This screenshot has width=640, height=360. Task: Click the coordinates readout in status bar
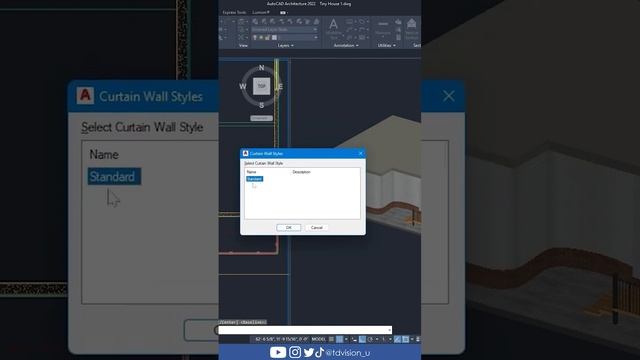[282, 339]
